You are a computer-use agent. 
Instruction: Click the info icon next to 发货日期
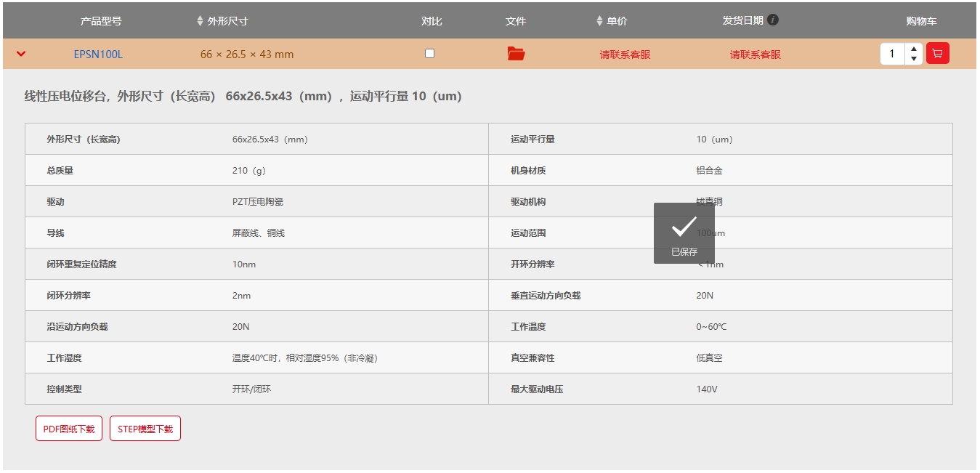(x=773, y=20)
